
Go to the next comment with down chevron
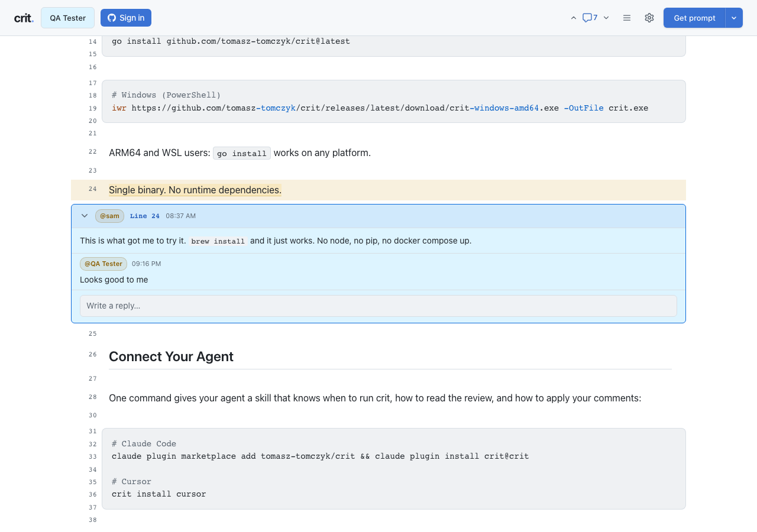click(606, 18)
